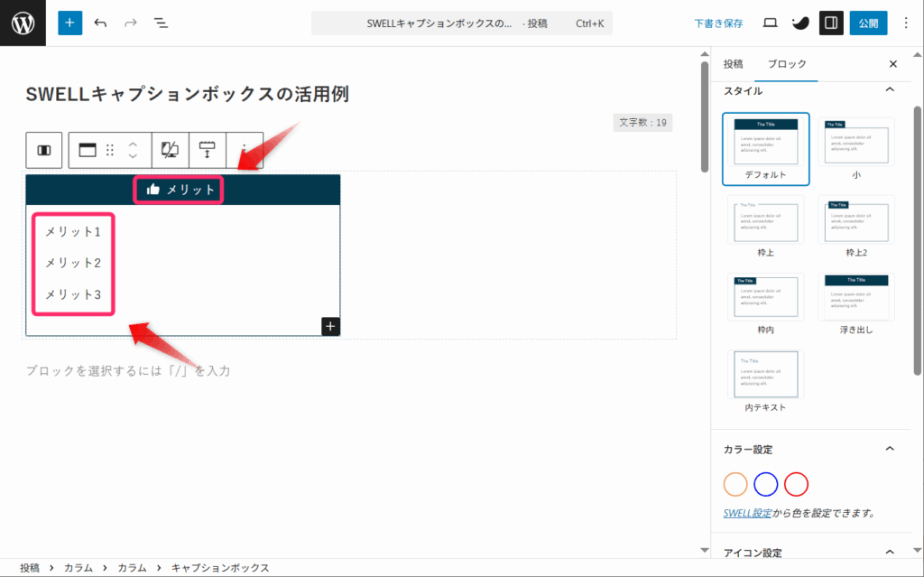Undo the last change
The image size is (924, 577).
pyautogui.click(x=100, y=23)
